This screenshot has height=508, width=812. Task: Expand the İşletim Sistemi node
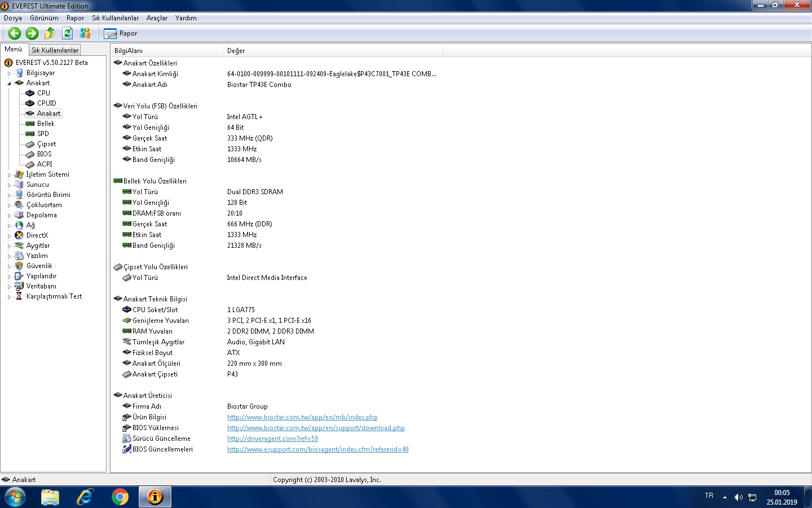(9, 174)
